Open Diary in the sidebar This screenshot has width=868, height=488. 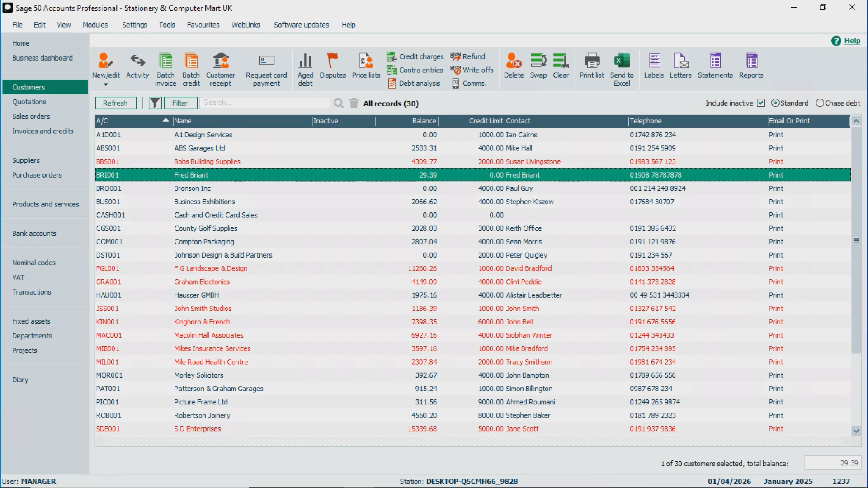point(20,380)
